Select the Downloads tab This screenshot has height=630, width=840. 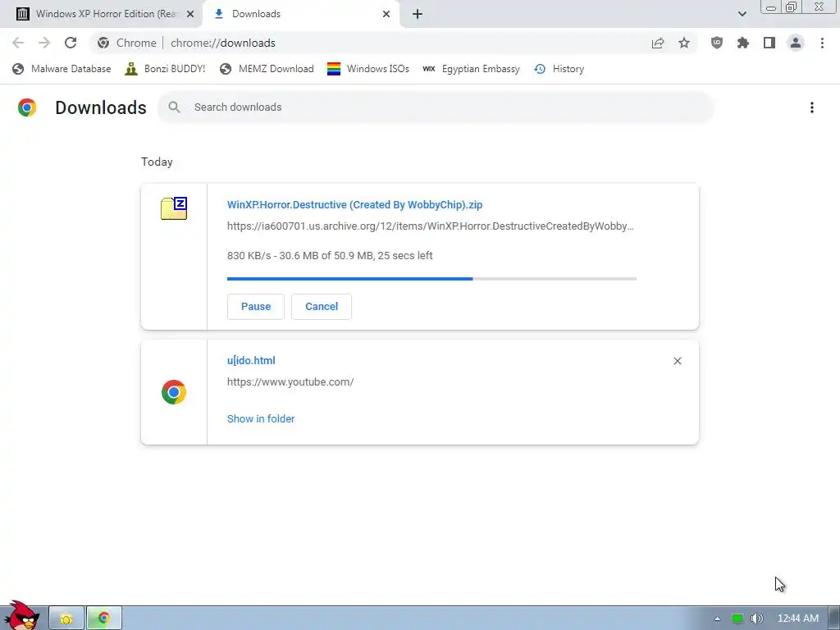300,14
